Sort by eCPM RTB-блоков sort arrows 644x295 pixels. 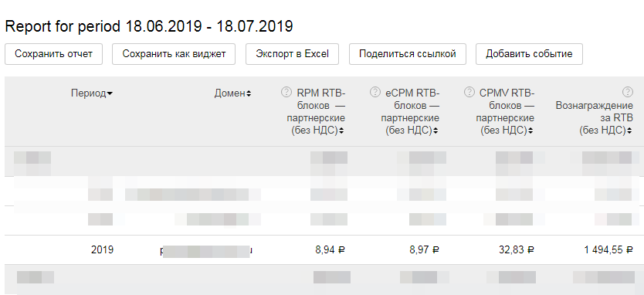point(436,131)
